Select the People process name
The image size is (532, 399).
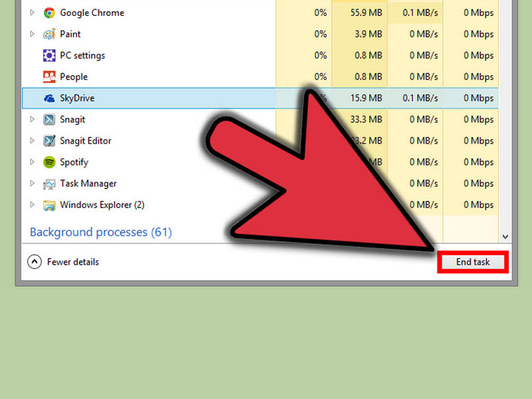click(x=74, y=77)
